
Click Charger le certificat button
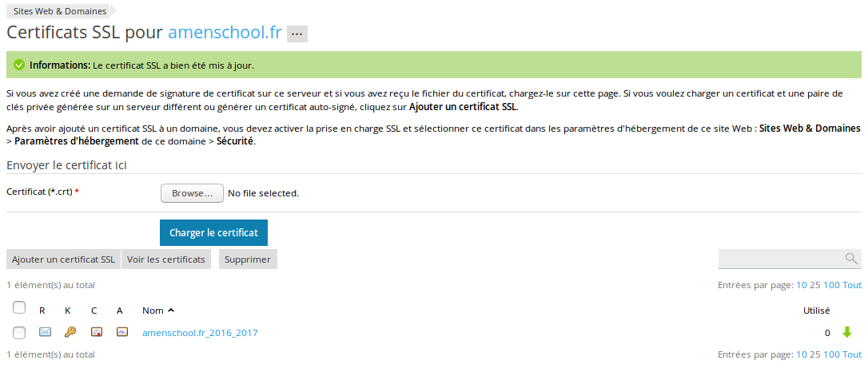coord(213,232)
